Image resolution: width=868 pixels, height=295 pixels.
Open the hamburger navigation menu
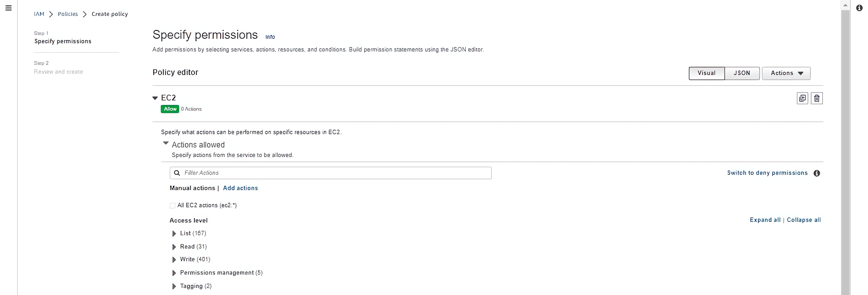(9, 8)
